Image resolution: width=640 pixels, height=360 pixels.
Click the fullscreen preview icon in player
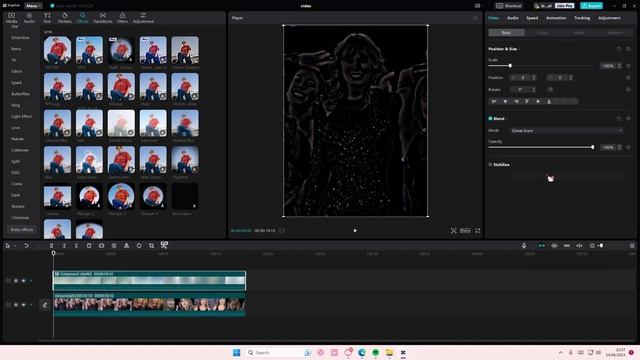pyautogui.click(x=478, y=231)
